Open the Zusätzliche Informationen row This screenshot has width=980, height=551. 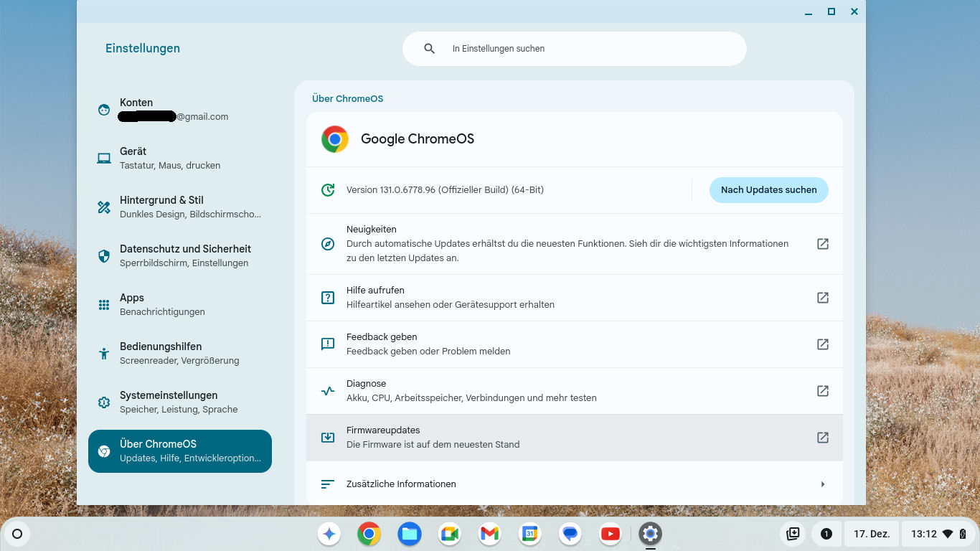(575, 484)
